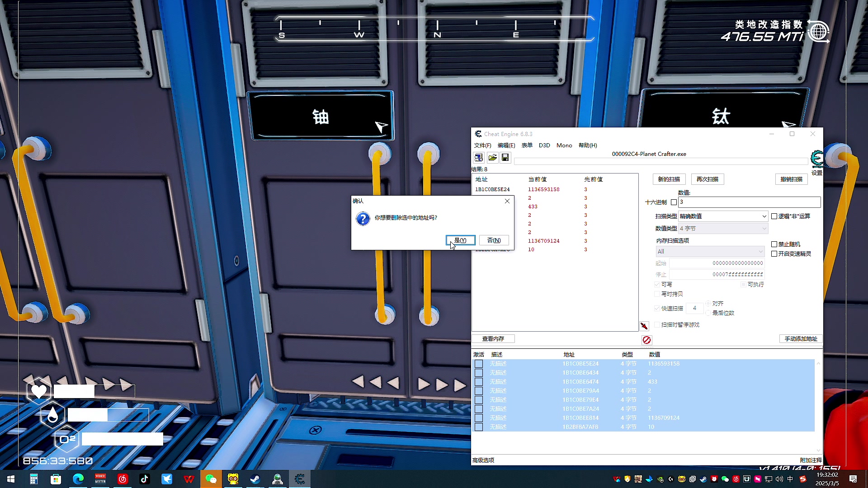
Task: Click the red circle clear list icon
Action: (x=646, y=340)
